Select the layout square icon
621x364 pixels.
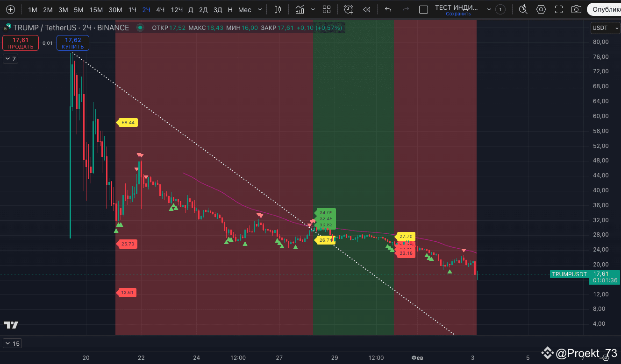[x=423, y=9]
